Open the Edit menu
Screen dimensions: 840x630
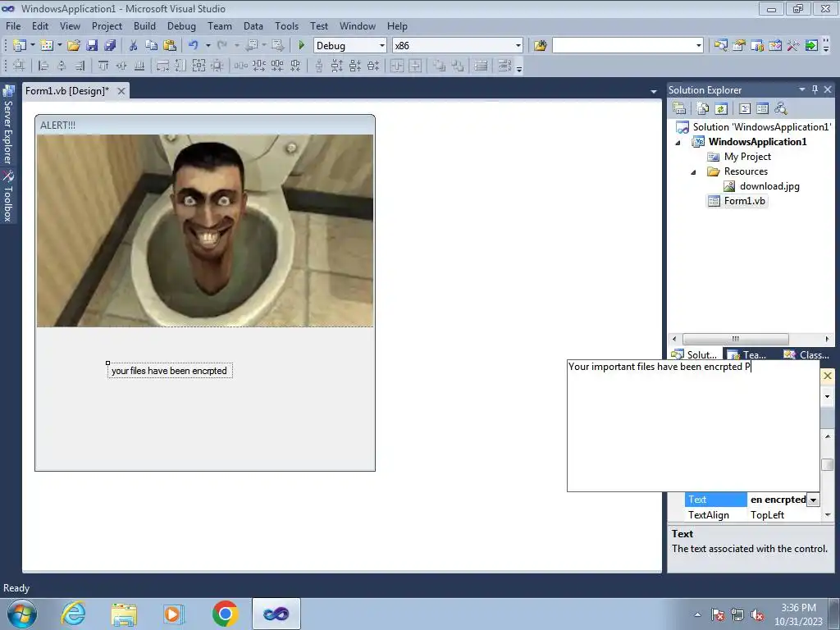[x=40, y=25]
